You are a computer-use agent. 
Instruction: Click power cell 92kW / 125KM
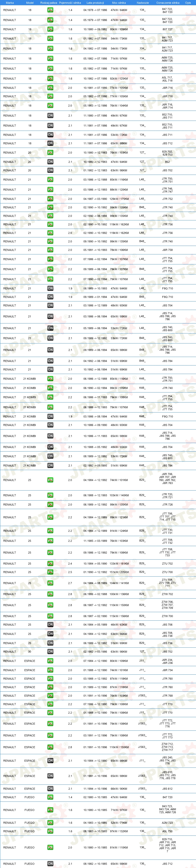(119, 79)
